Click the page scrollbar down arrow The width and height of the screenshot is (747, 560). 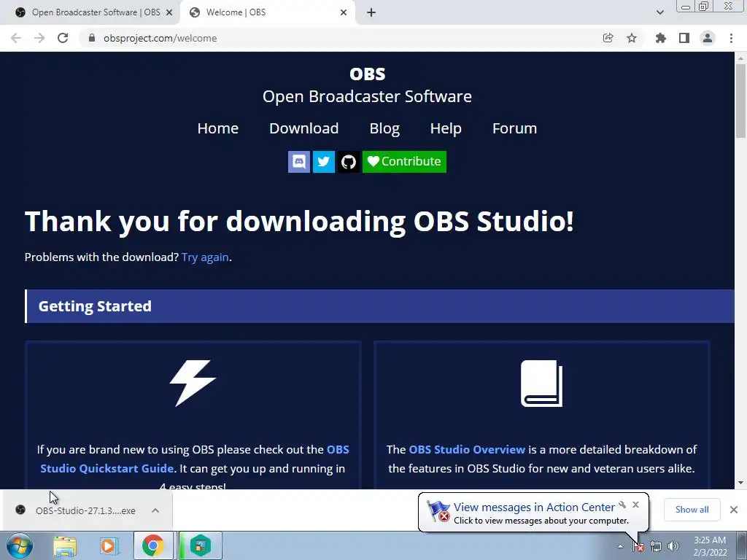pos(740,483)
